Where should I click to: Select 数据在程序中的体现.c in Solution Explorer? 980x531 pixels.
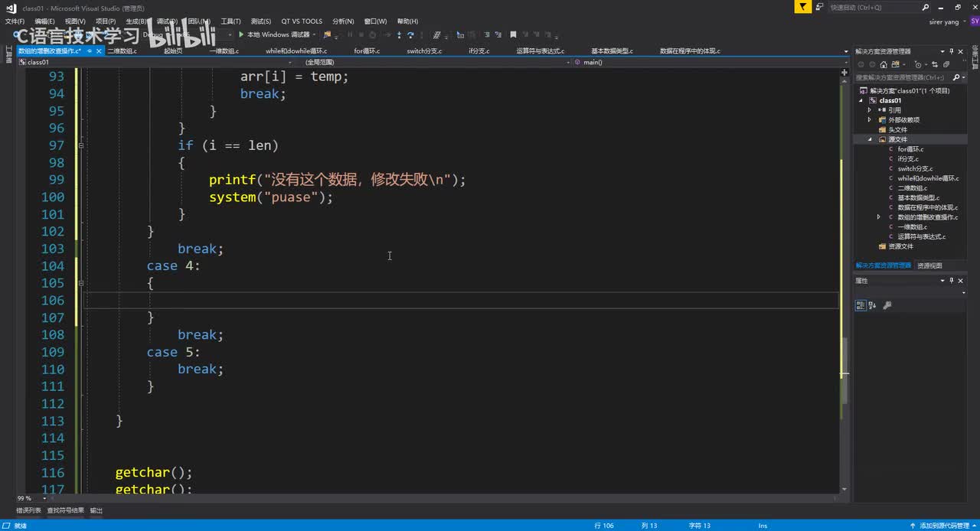928,207
